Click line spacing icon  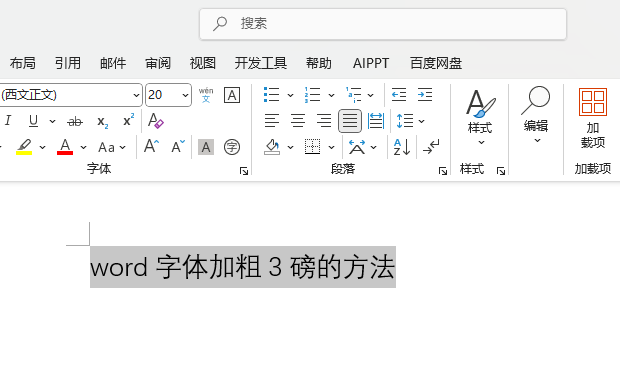[x=405, y=121]
